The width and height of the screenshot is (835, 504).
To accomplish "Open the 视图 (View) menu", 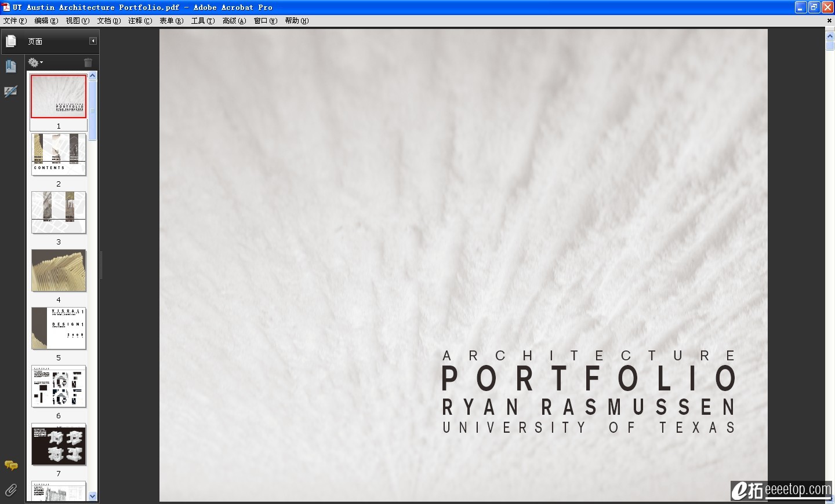I will 78,21.
